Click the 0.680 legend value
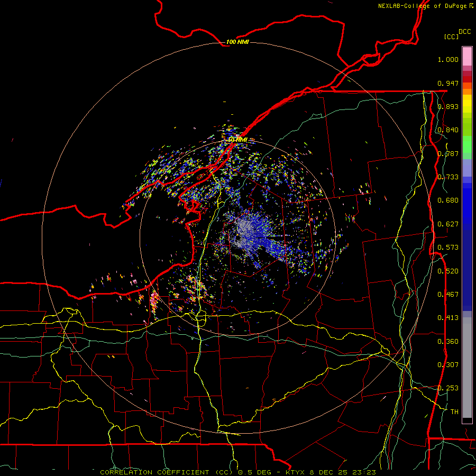Viewport: 476px width, 476px height. click(x=448, y=200)
